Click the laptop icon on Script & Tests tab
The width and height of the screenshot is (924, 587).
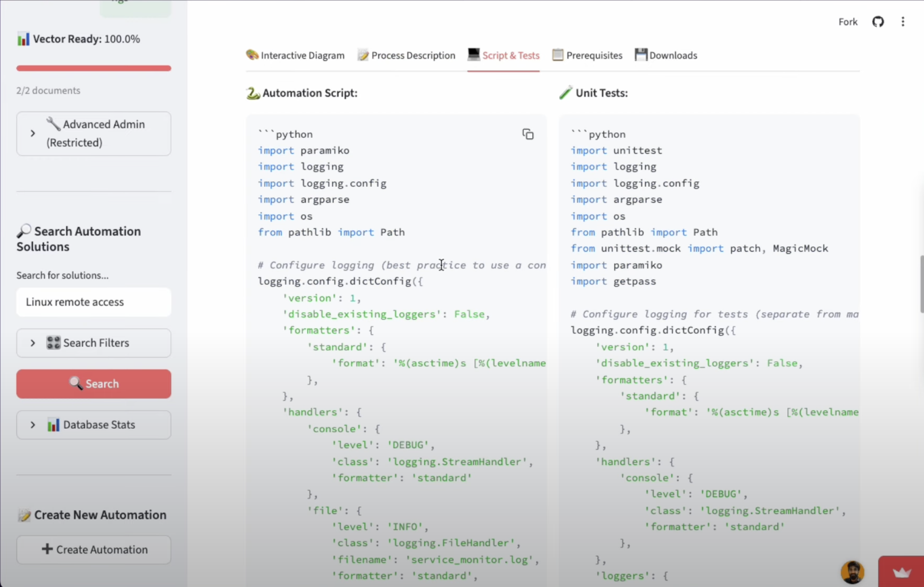point(473,54)
